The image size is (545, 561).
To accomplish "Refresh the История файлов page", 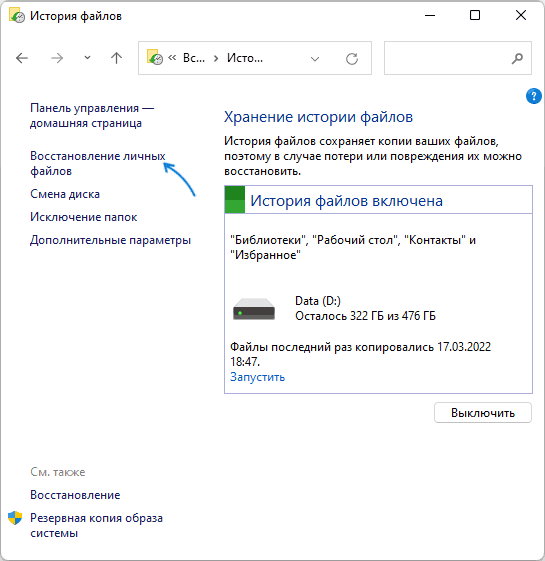I will pyautogui.click(x=352, y=58).
